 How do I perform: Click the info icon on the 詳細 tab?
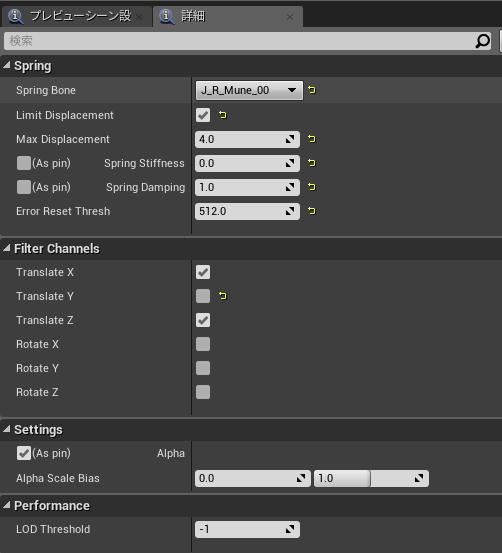coord(167,17)
